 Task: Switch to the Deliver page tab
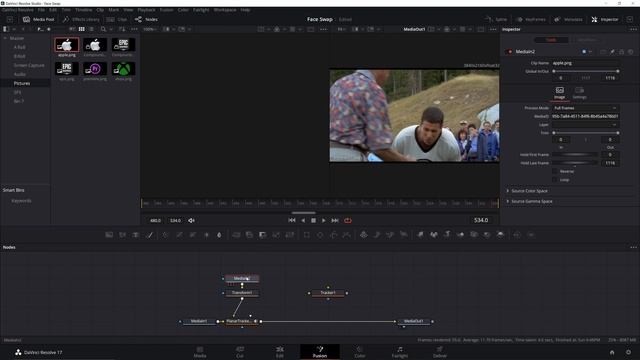(x=439, y=352)
